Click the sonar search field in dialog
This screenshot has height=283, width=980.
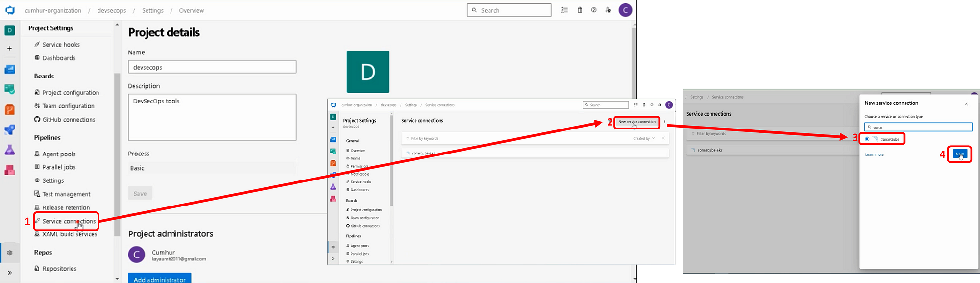coord(918,127)
